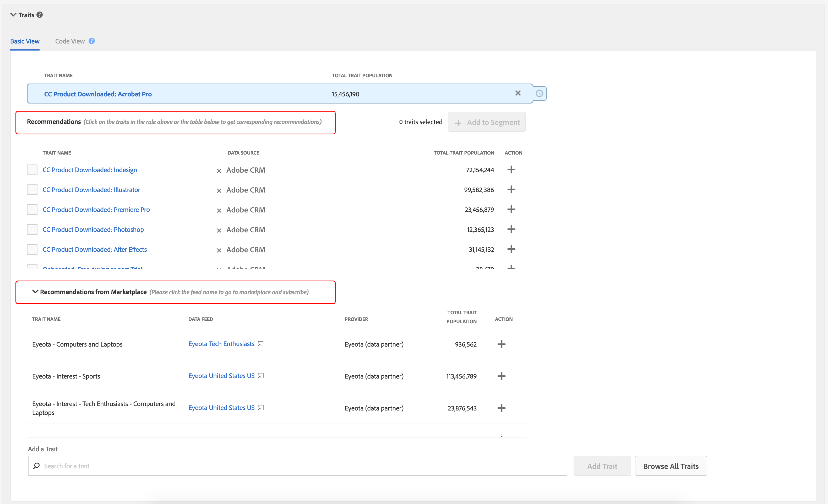This screenshot has height=504, width=828.
Task: Click the plus icon for Eyeota Interest Sports
Action: (501, 376)
